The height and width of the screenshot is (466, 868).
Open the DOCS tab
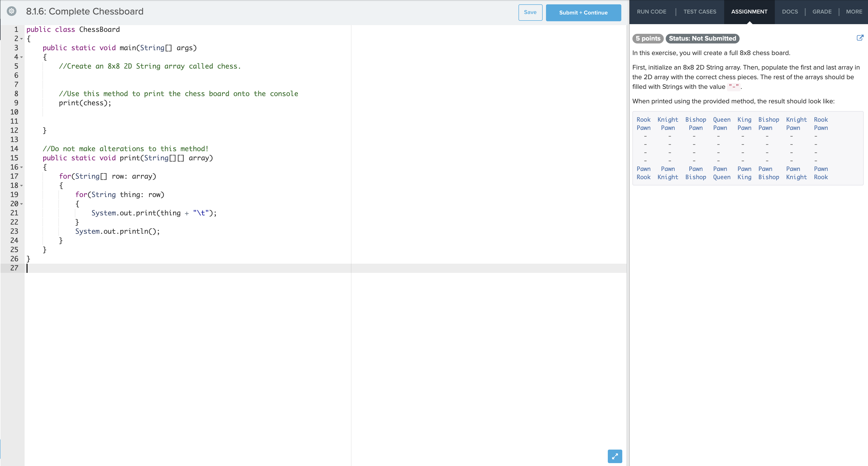(790, 12)
